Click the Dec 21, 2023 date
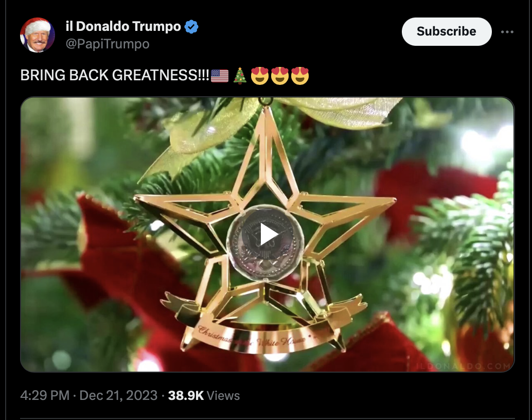The width and height of the screenshot is (532, 420). (118, 395)
